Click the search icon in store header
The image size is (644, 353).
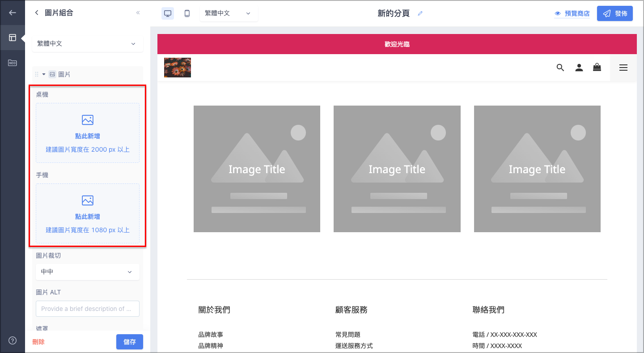click(560, 68)
